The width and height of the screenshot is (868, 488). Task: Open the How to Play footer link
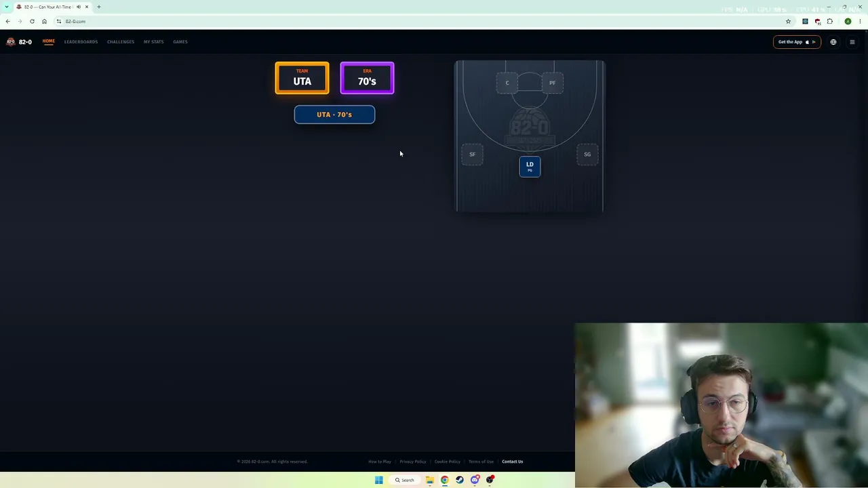(x=380, y=462)
